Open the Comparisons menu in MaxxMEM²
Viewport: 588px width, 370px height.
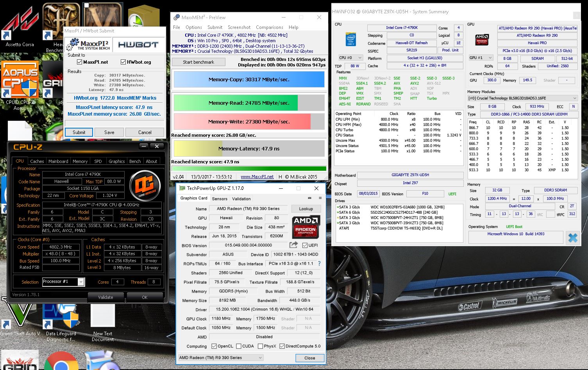click(270, 27)
